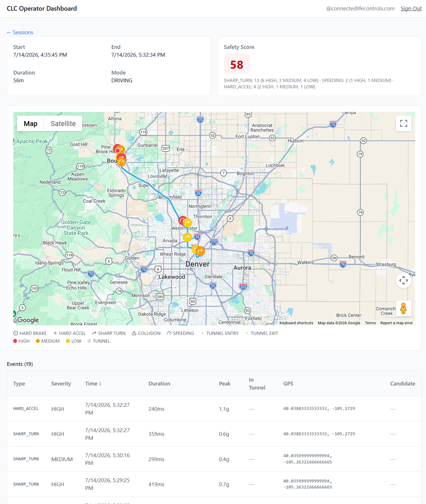Viewport: 426px width, 504px height.
Task: Click the red marker at Westminster
Action: (x=182, y=220)
